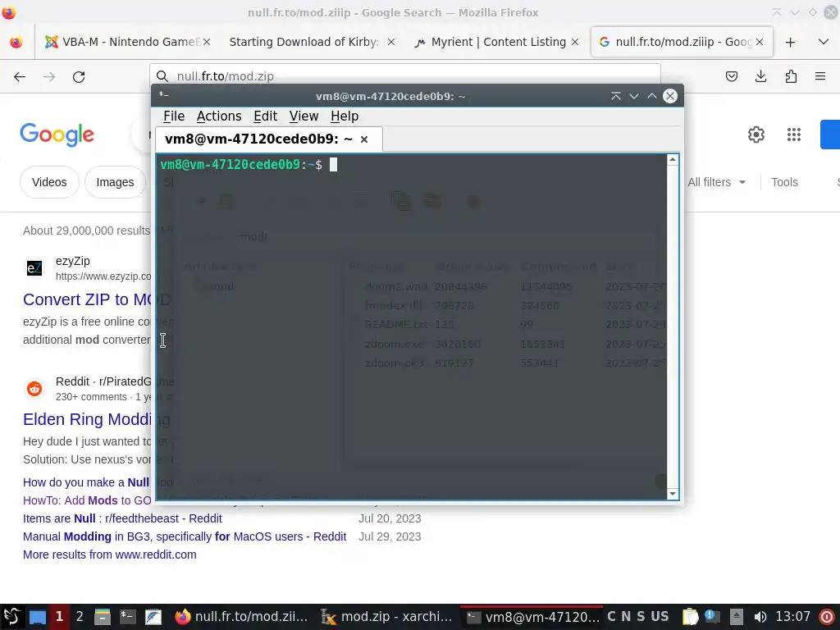The image size is (840, 630).
Task: Open the terminal File menu
Action: (x=174, y=116)
